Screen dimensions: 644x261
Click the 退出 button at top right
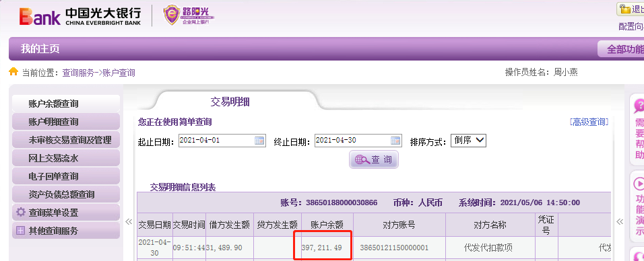tap(631, 9)
